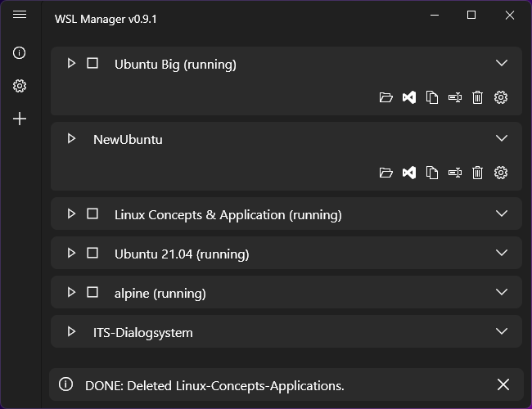Delete the Ubuntu Big distribution
This screenshot has width=532, height=409.
coord(478,97)
